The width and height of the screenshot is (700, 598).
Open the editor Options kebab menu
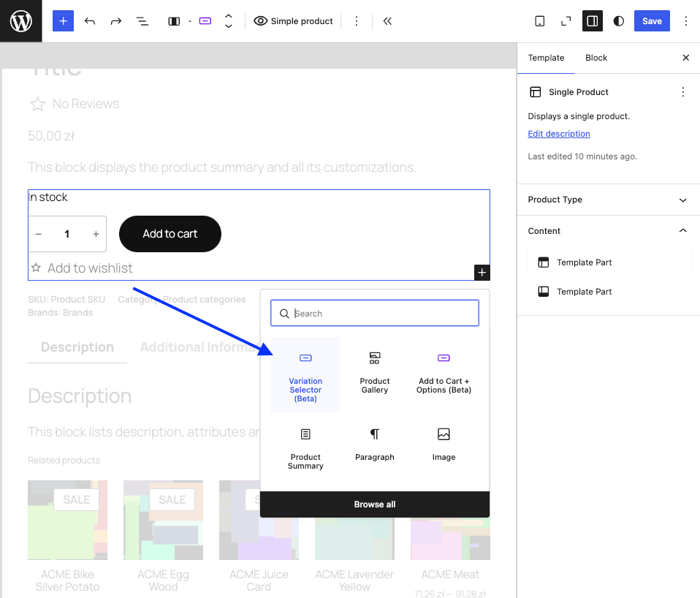[686, 21]
